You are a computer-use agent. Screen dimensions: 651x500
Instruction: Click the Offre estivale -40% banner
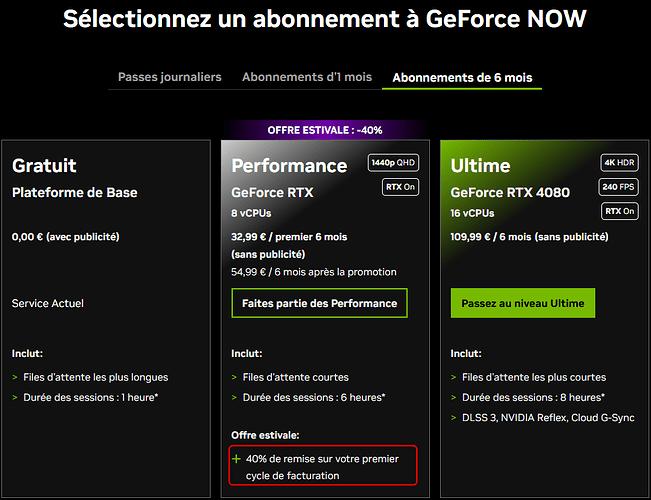point(325,130)
